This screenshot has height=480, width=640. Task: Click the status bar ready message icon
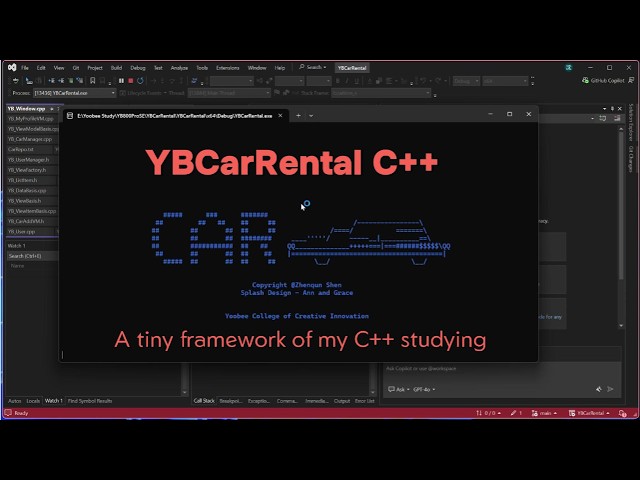click(8, 413)
